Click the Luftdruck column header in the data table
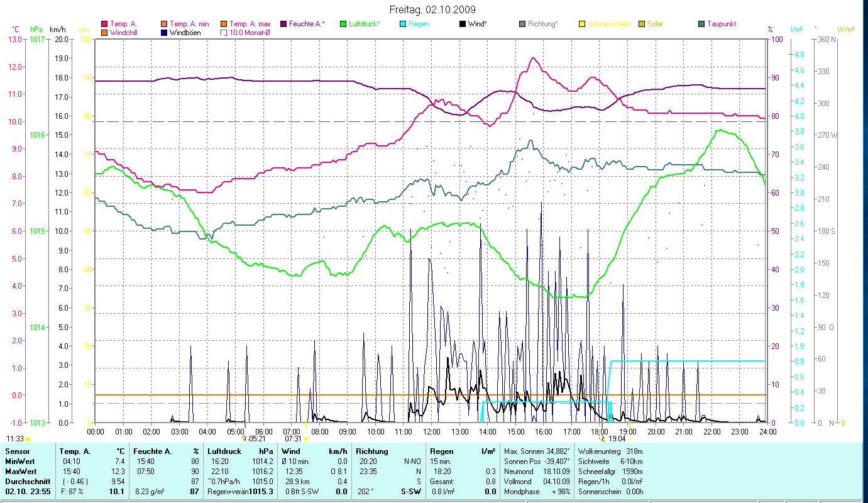868x503 pixels. (x=224, y=451)
